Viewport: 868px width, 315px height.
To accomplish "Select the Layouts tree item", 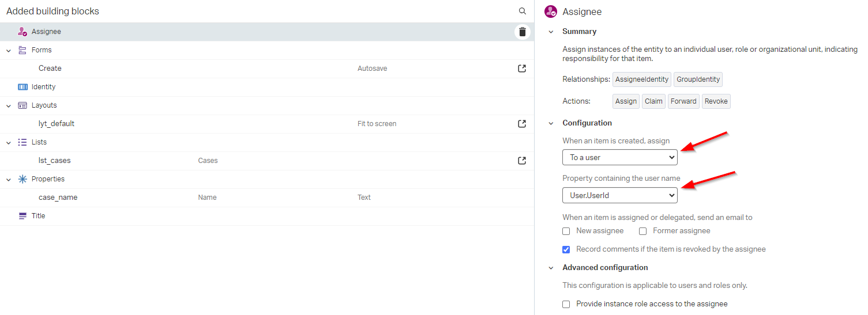I will pyautogui.click(x=44, y=105).
